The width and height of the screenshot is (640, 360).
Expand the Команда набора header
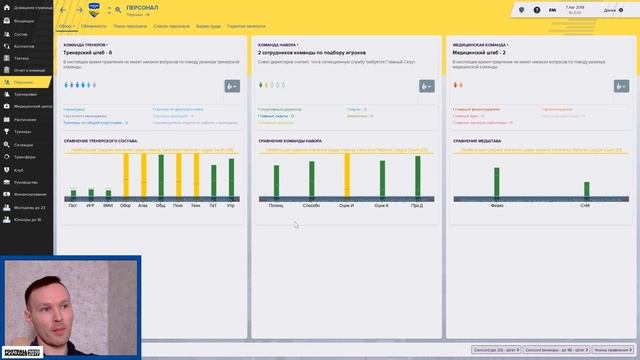[x=278, y=45]
